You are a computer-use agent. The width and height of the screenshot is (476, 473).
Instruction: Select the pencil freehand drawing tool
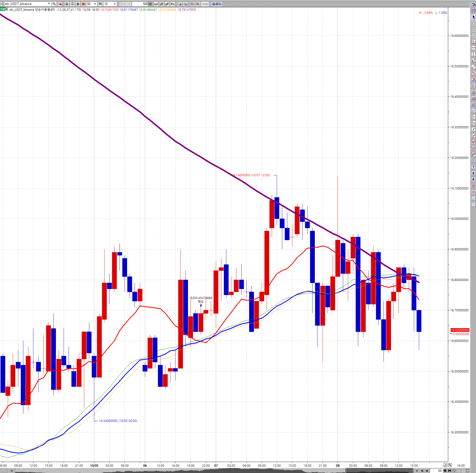pos(473,129)
